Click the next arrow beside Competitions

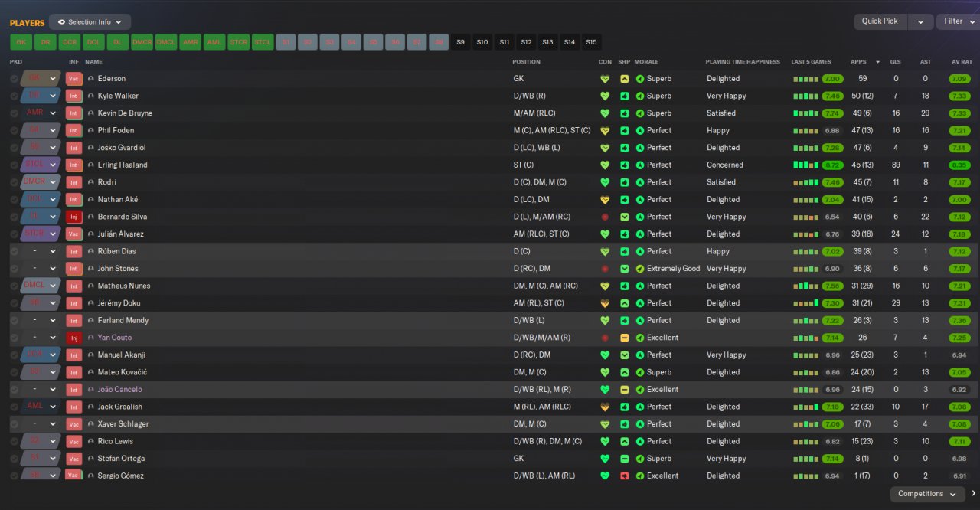coord(974,494)
